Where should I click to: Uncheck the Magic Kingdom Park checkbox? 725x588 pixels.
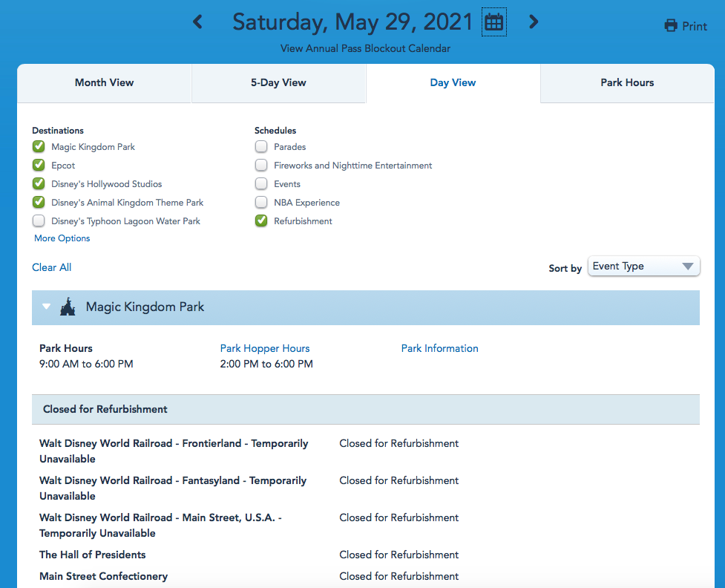(x=39, y=147)
